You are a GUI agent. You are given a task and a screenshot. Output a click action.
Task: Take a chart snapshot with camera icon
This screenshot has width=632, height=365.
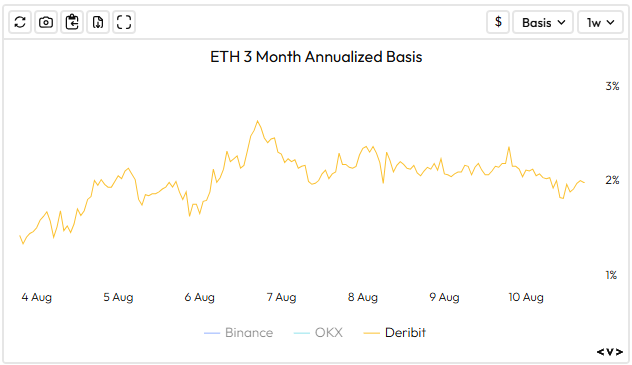pyautogui.click(x=46, y=22)
